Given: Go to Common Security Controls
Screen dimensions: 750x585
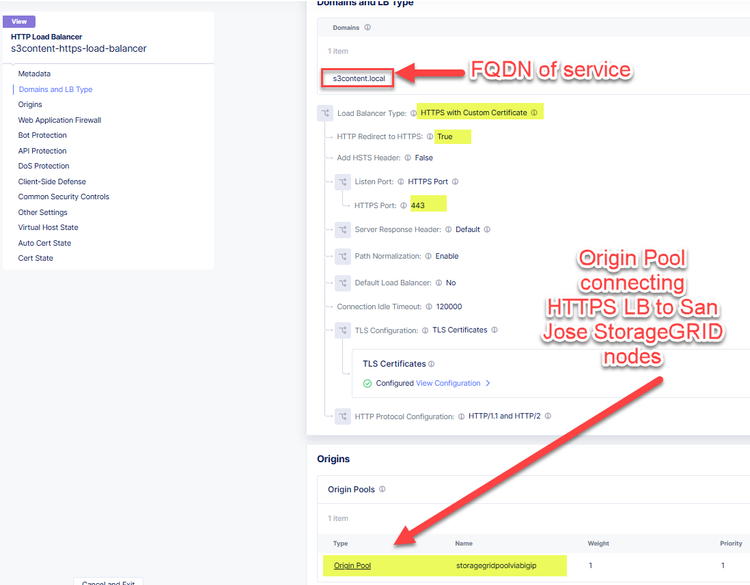Looking at the screenshot, I should tap(64, 197).
